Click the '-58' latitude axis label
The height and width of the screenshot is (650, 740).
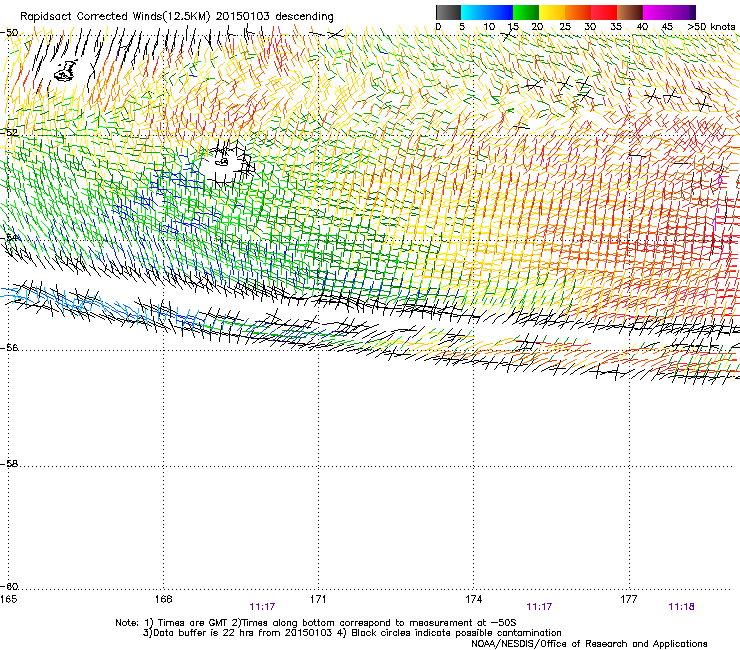coord(9,464)
